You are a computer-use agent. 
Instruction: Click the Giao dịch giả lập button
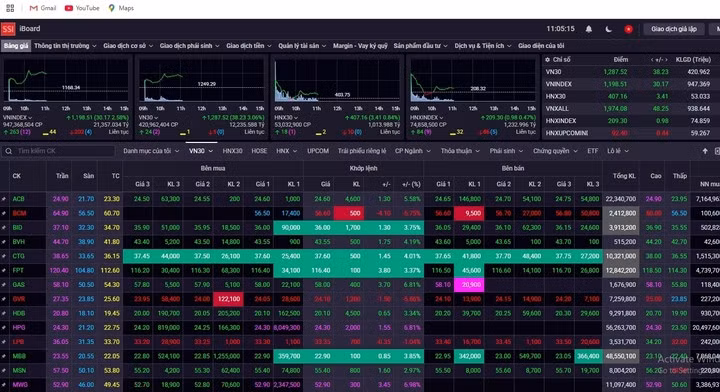(x=674, y=29)
